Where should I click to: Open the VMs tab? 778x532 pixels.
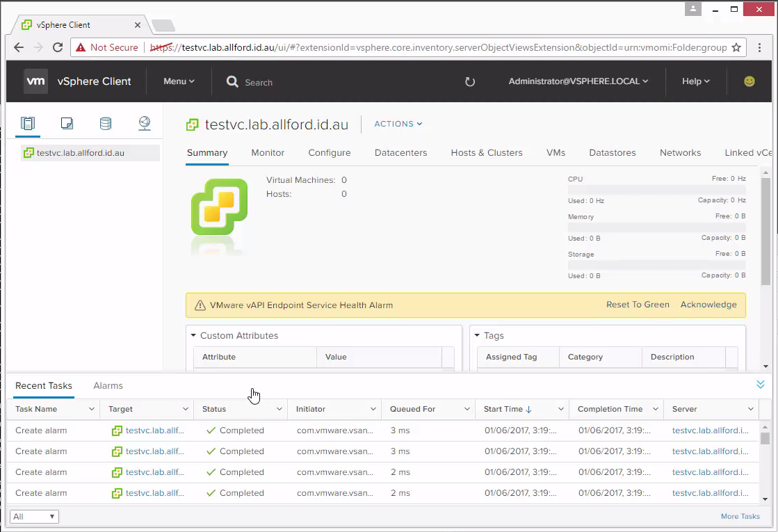(x=556, y=153)
